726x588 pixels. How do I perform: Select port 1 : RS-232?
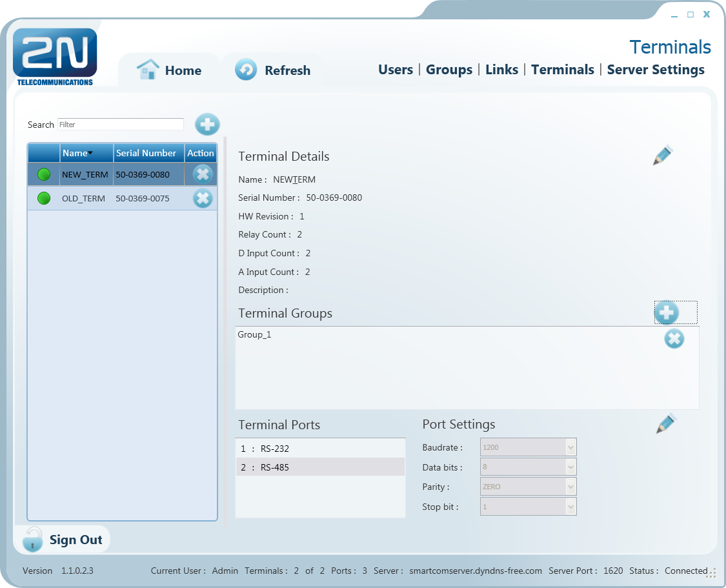click(320, 448)
